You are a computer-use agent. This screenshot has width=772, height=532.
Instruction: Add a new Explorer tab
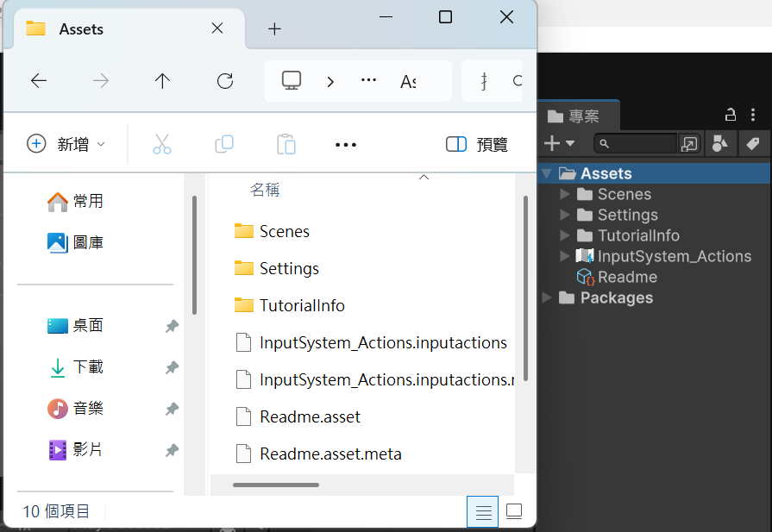point(274,29)
